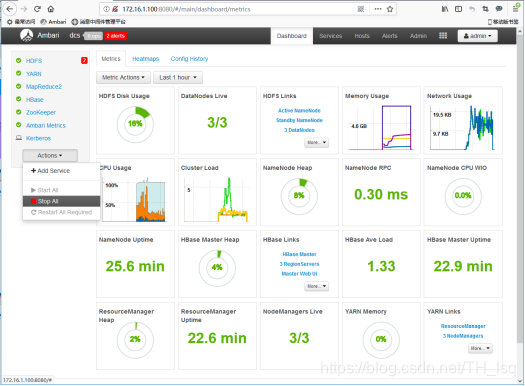Open HBase service link
This screenshot has width=525, height=386.
[x=35, y=100]
